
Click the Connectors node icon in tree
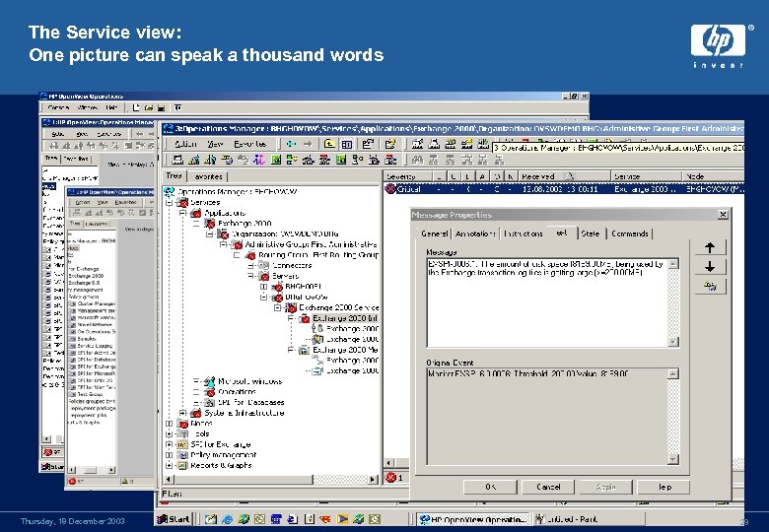pyautogui.click(x=264, y=266)
